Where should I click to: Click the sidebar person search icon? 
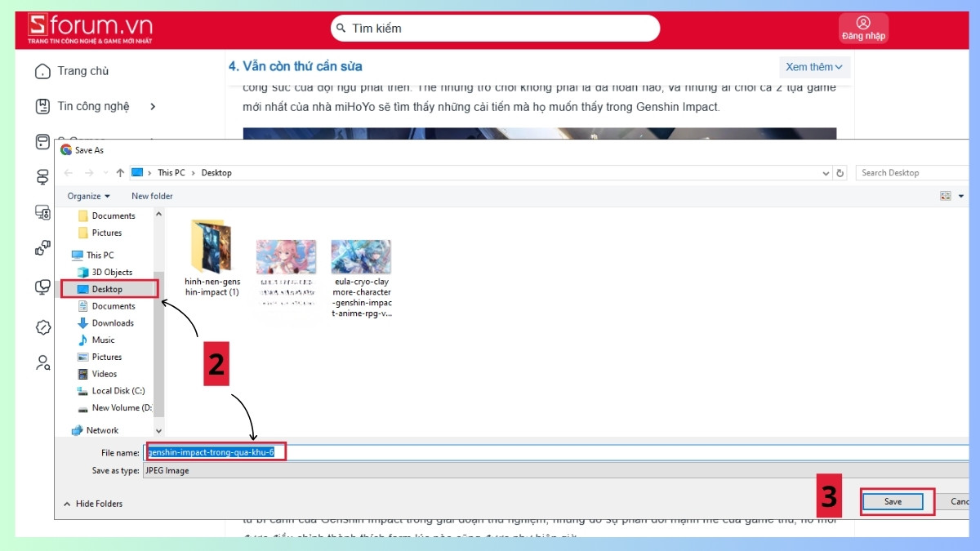tap(42, 362)
